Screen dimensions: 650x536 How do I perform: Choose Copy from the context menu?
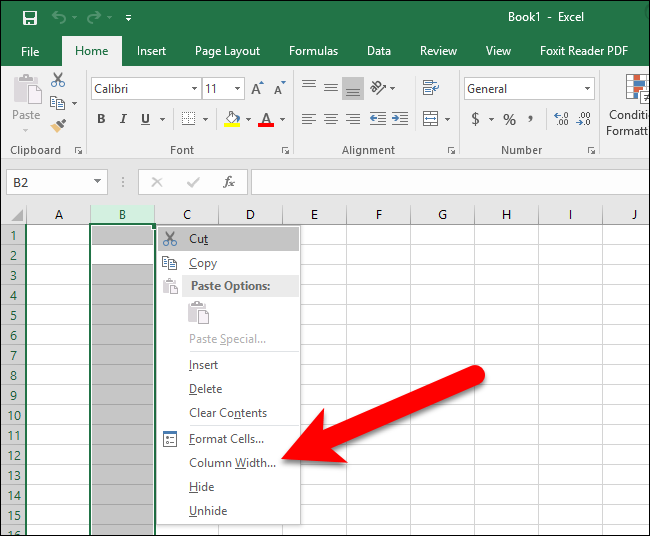[x=228, y=263]
